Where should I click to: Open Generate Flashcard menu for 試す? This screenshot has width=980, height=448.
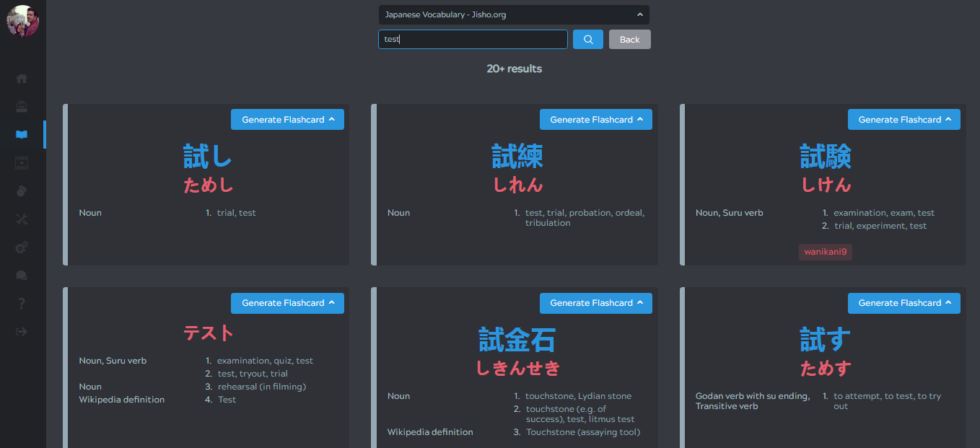tap(904, 303)
